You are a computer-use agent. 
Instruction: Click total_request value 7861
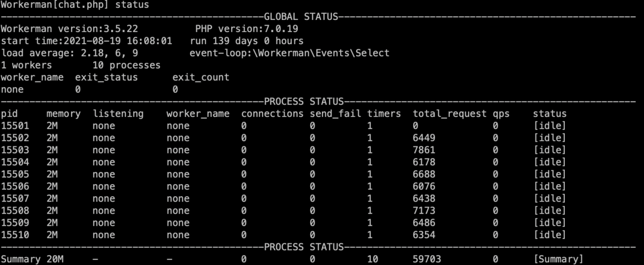pyautogui.click(x=424, y=150)
